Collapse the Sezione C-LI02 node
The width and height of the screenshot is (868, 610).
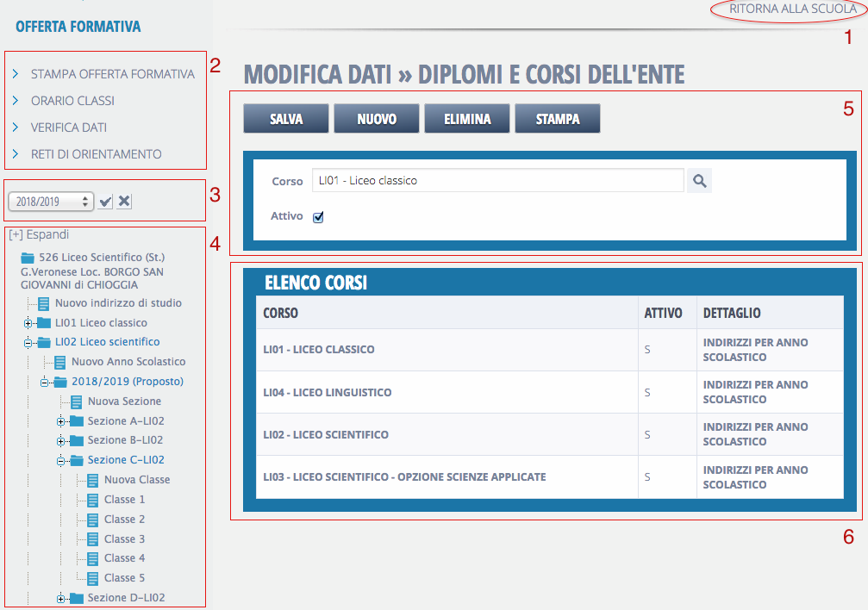(60, 461)
